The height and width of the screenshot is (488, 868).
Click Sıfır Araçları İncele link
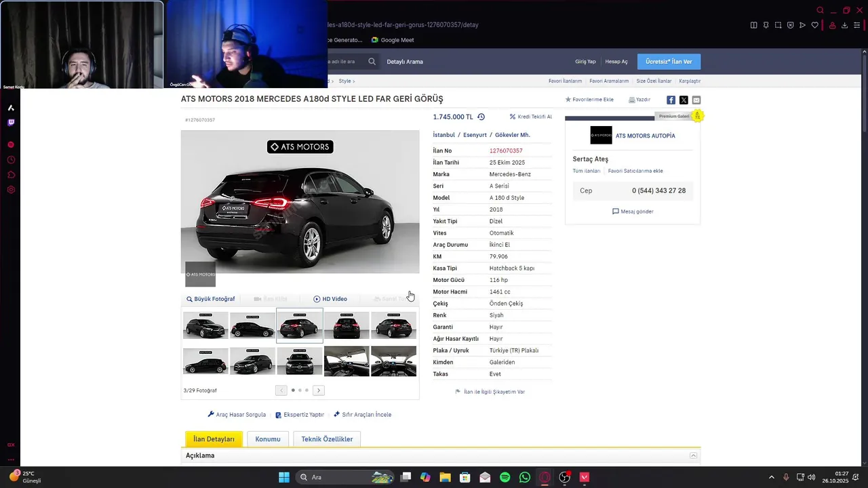[362, 415]
